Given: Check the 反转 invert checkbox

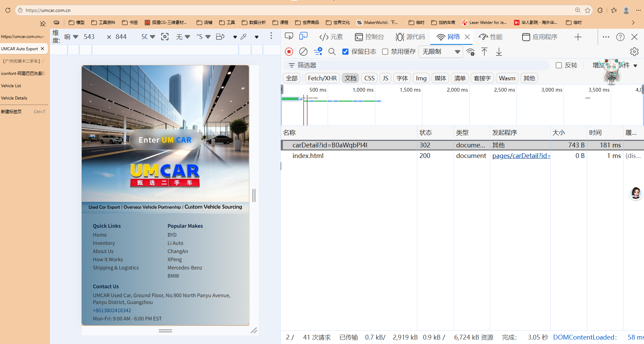Looking at the screenshot, I should [x=559, y=65].
